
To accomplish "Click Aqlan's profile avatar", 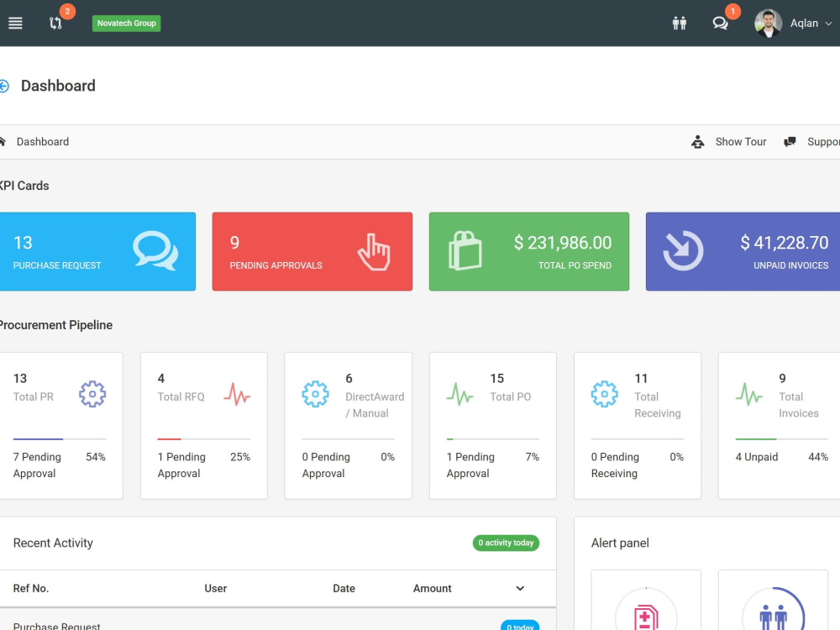I will pyautogui.click(x=768, y=23).
